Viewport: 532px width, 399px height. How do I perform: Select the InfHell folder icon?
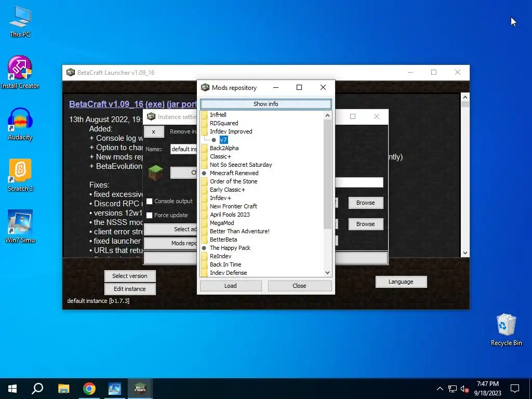click(x=204, y=115)
